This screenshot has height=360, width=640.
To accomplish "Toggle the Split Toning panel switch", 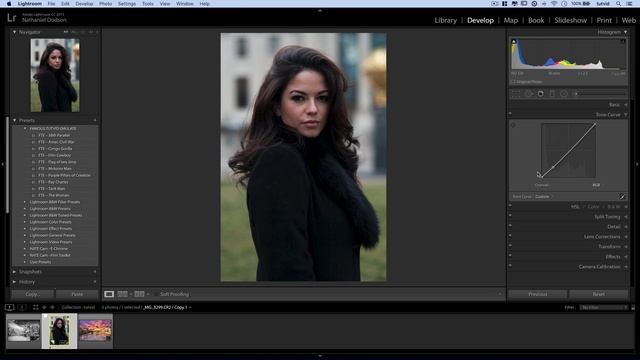I will pos(510,216).
